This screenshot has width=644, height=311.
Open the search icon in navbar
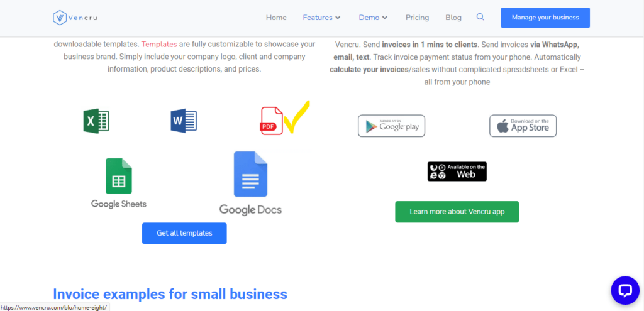(x=480, y=17)
